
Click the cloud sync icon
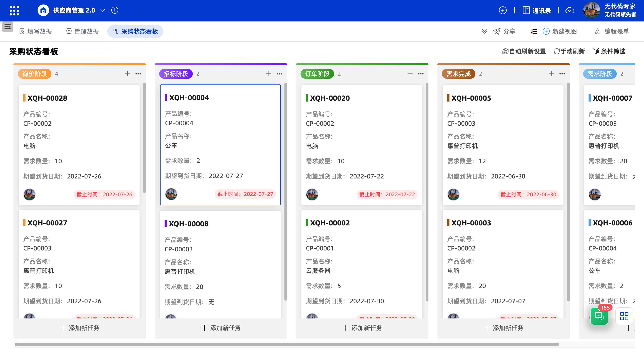click(x=570, y=11)
